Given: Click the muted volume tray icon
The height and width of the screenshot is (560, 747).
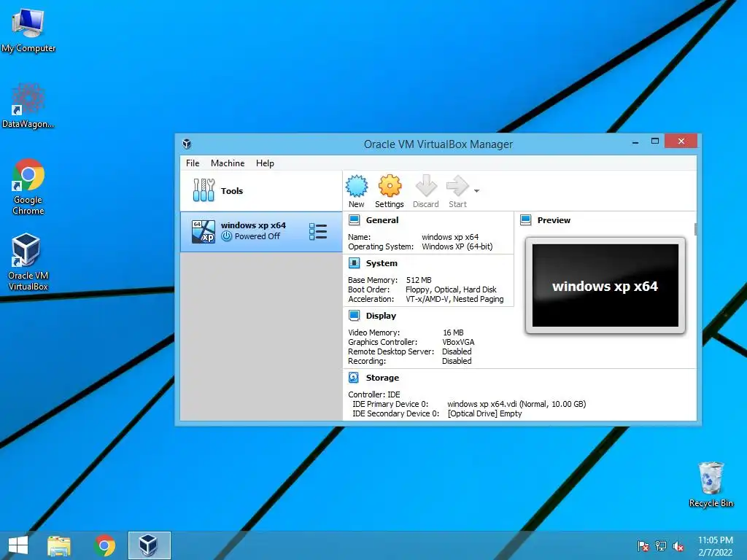Looking at the screenshot, I should [678, 546].
